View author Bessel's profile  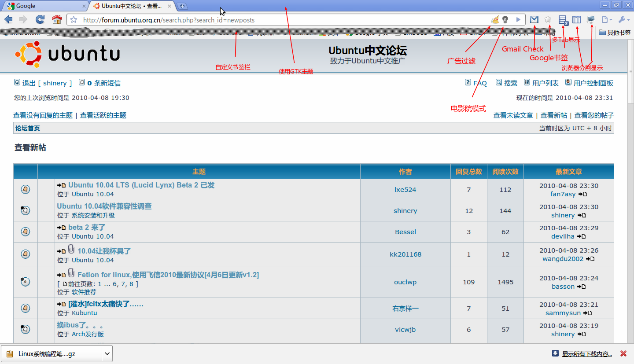(x=405, y=232)
